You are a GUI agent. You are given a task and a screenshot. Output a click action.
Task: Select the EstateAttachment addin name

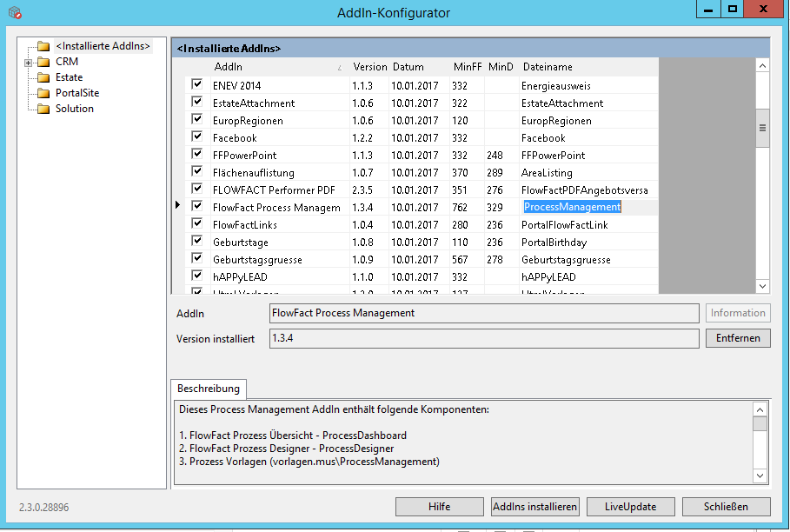point(254,103)
